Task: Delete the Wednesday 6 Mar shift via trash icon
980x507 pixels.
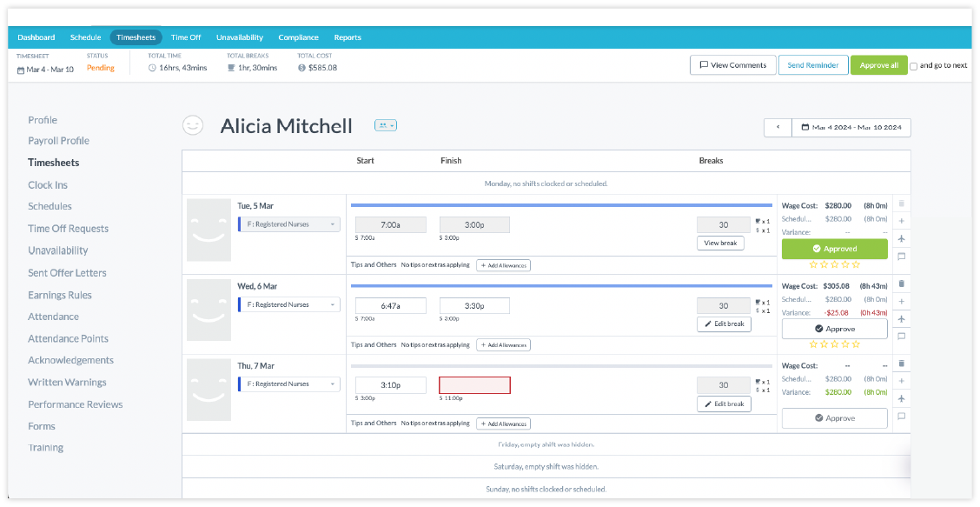Action: pos(902,284)
